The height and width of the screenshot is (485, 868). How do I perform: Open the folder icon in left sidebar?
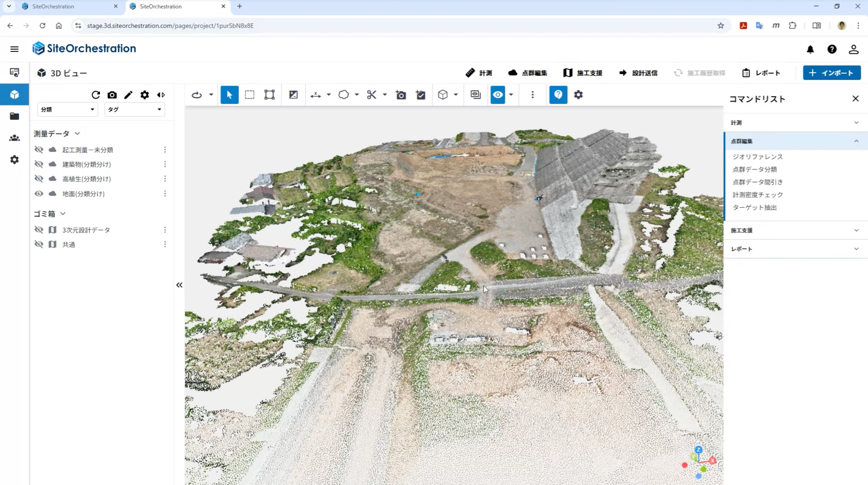[x=15, y=116]
